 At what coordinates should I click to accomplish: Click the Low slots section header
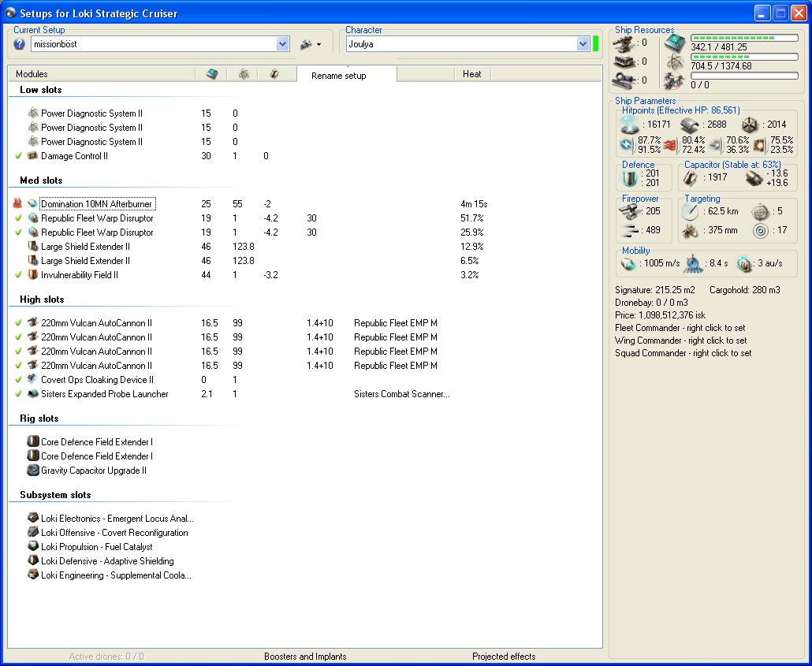point(40,90)
